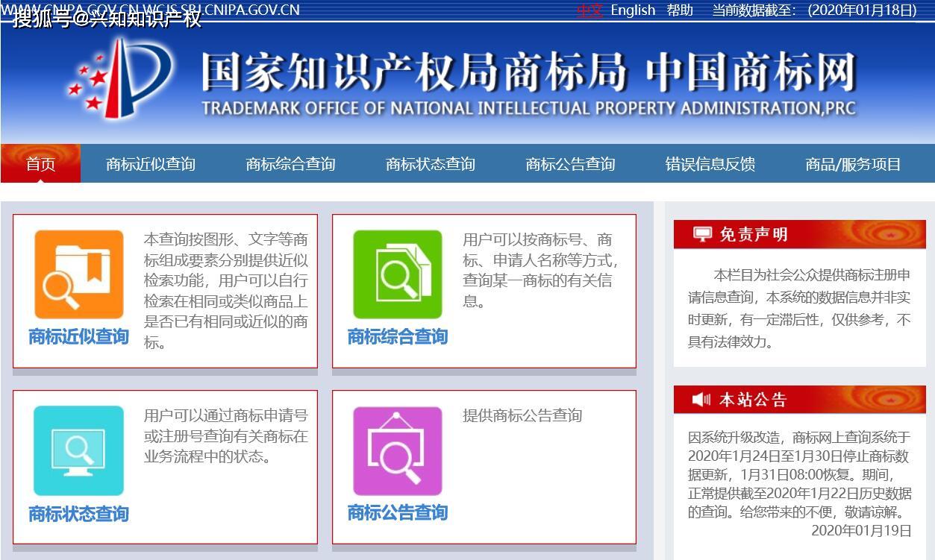Image resolution: width=935 pixels, height=560 pixels.
Task: Select 商标状态查询 in the navigation bar
Action: 431,164
